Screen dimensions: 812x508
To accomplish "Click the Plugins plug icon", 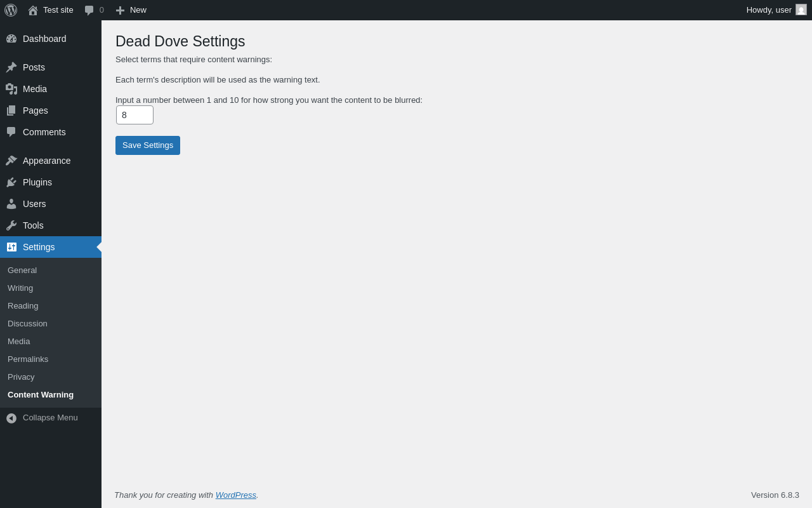I will click(11, 182).
